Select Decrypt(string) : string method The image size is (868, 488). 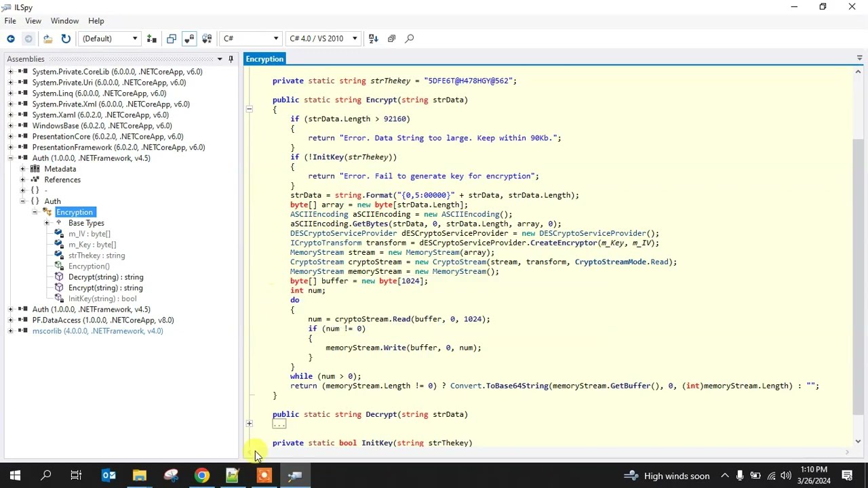(x=106, y=277)
